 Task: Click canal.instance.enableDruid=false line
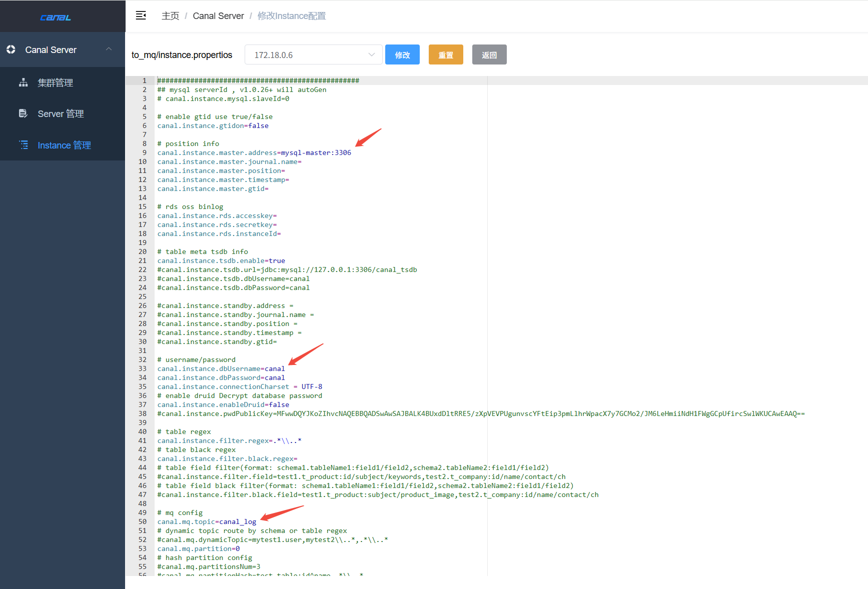[223, 404]
